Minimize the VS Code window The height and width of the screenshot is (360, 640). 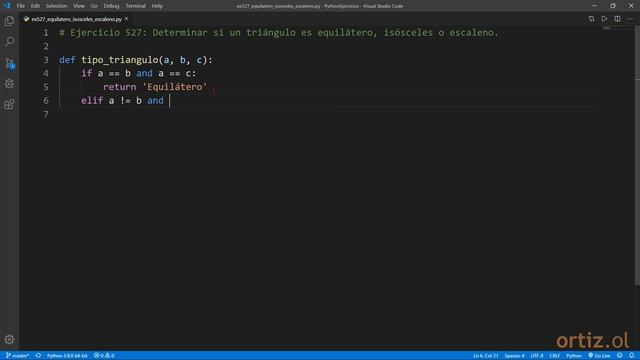pos(594,6)
